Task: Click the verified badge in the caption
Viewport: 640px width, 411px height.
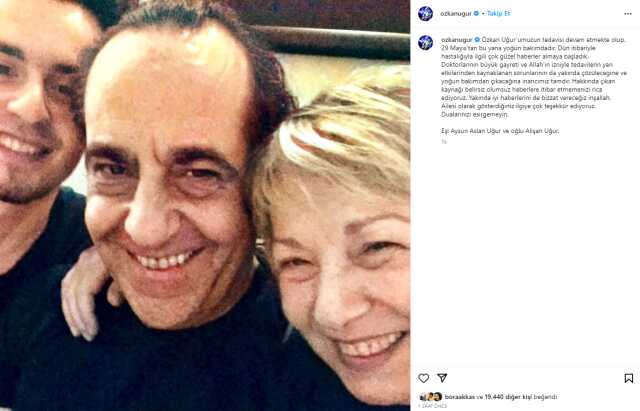Action: pyautogui.click(x=477, y=40)
